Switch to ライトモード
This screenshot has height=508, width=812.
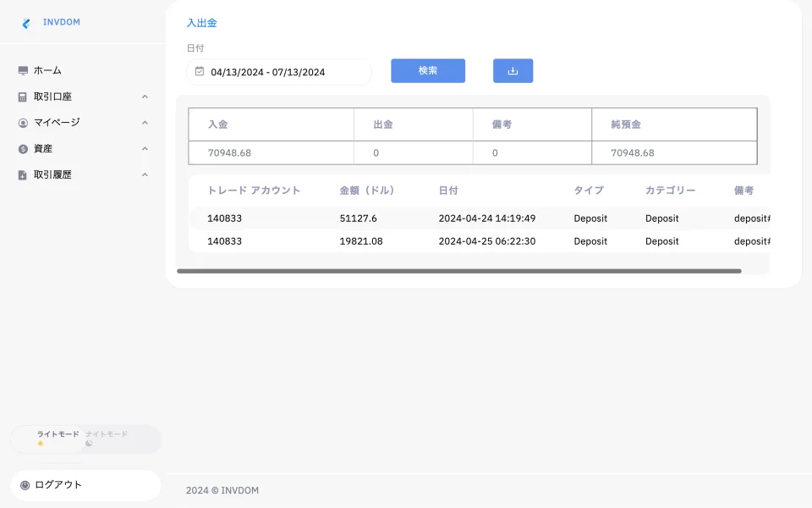tap(51, 439)
